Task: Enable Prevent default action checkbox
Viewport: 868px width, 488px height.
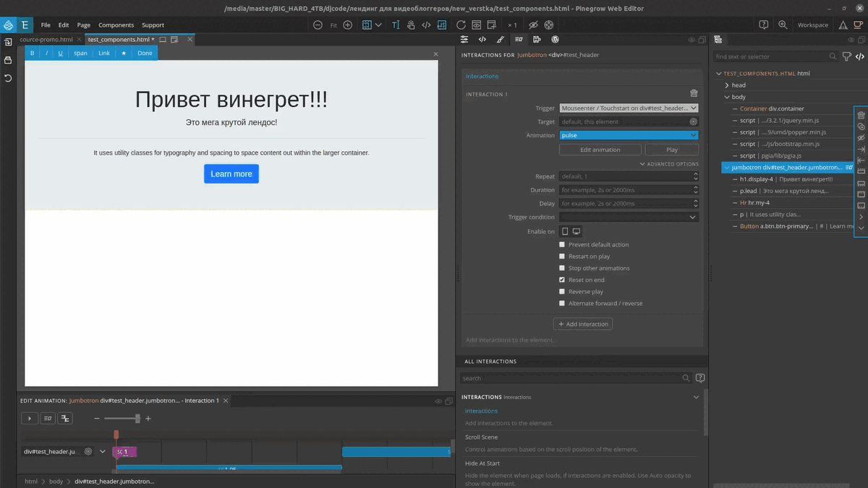Action: [562, 244]
